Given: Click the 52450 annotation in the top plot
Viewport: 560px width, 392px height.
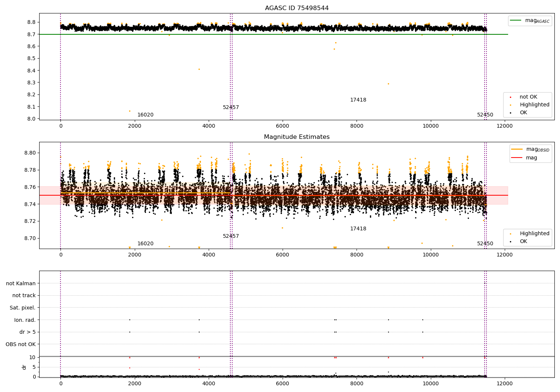Looking at the screenshot, I should (x=485, y=115).
